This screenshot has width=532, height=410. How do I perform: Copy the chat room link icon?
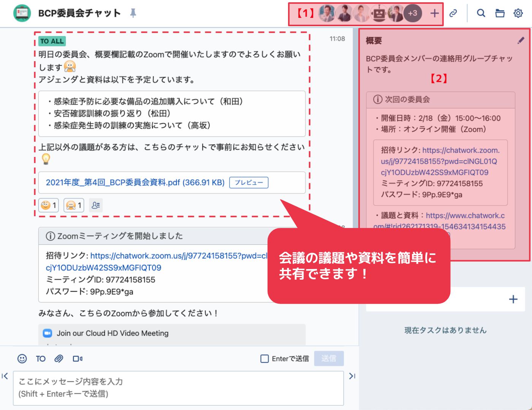(x=453, y=13)
